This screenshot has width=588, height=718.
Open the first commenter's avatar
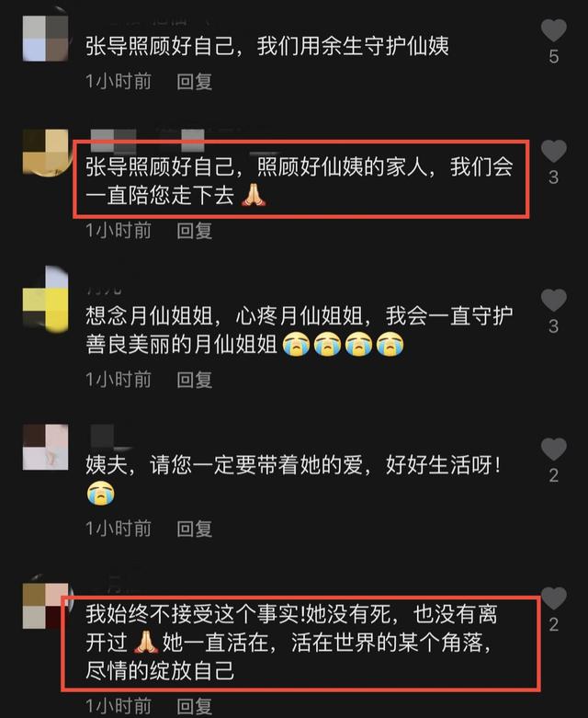45,38
